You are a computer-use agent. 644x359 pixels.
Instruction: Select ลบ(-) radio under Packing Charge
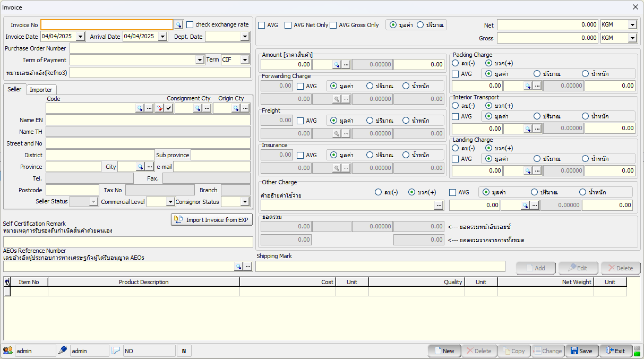[456, 63]
